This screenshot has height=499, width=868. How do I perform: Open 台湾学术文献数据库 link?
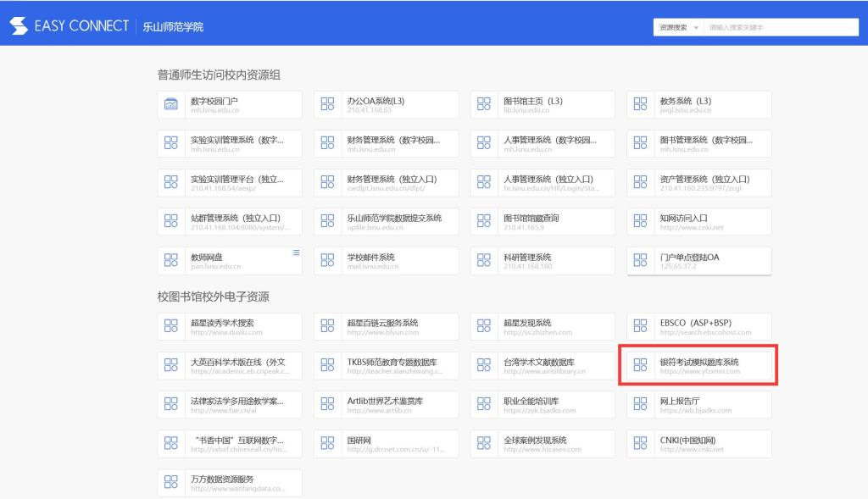542,365
